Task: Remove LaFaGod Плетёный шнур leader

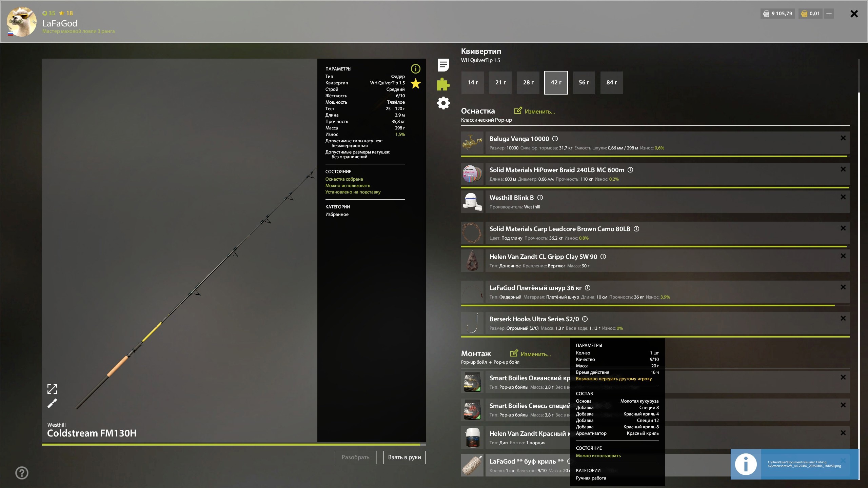Action: (x=843, y=287)
